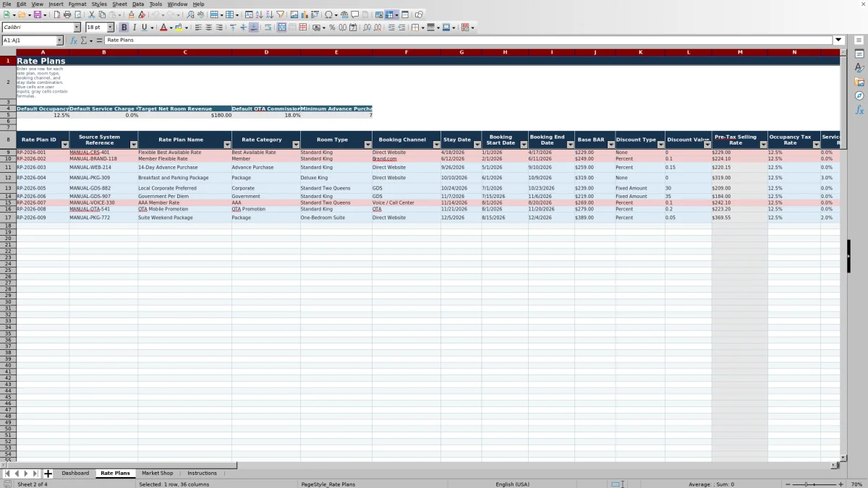868x488 pixels.
Task: Click the English (USA) language status
Action: pos(512,484)
